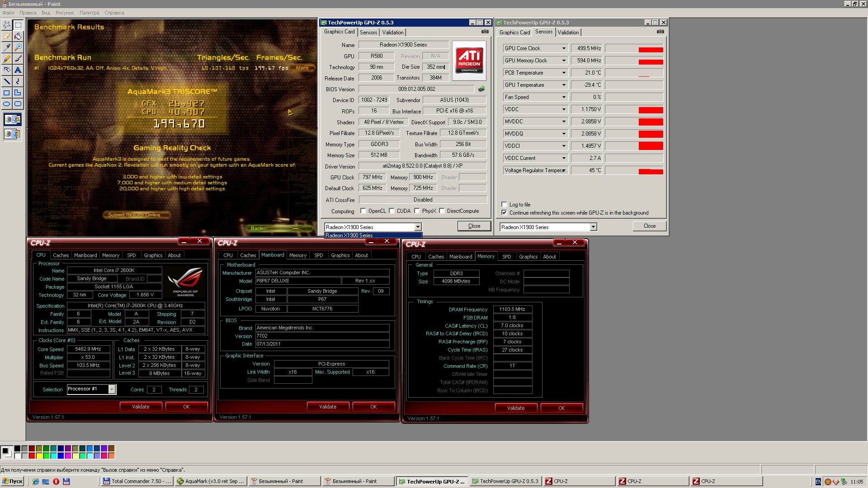868x488 pixels.
Task: Click Close button in GPU-Z Sensors window
Action: click(649, 226)
